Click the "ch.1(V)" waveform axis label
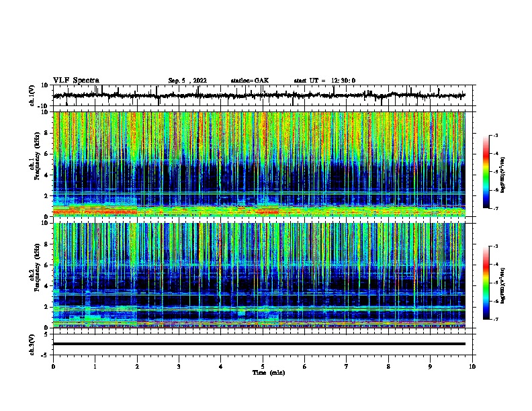This screenshot has width=532, height=411. coord(32,95)
